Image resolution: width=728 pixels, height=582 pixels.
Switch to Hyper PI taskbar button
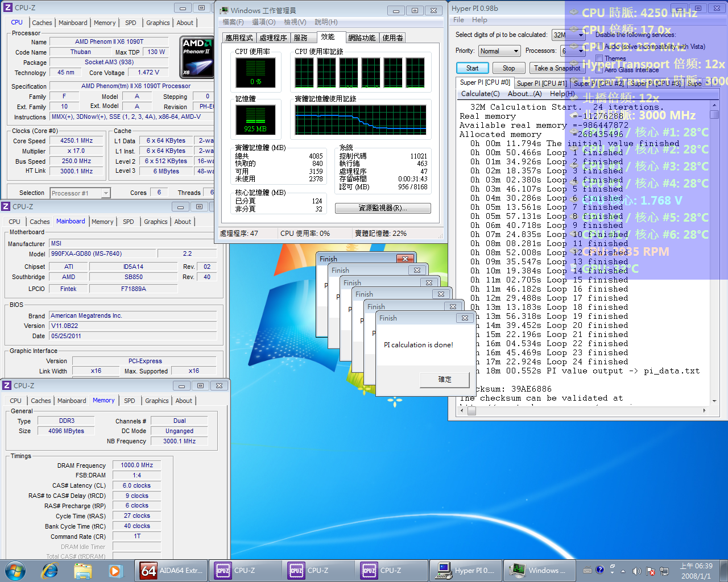(465, 570)
